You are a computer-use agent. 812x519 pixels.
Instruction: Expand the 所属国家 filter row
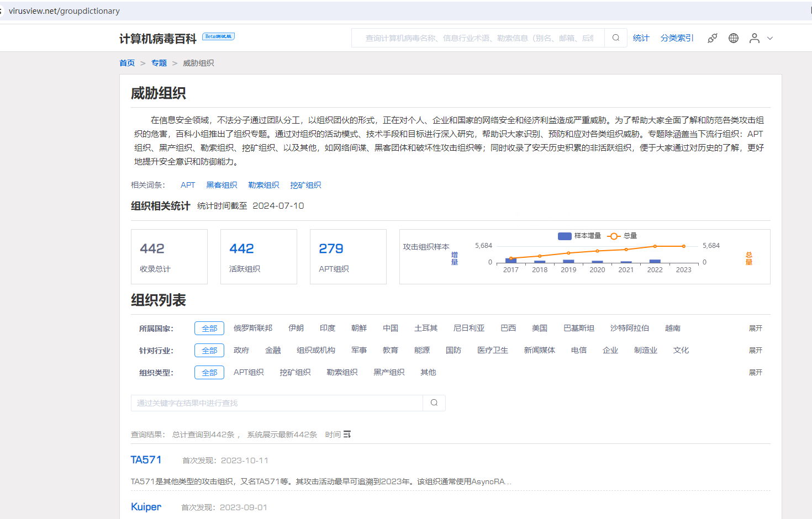click(755, 328)
